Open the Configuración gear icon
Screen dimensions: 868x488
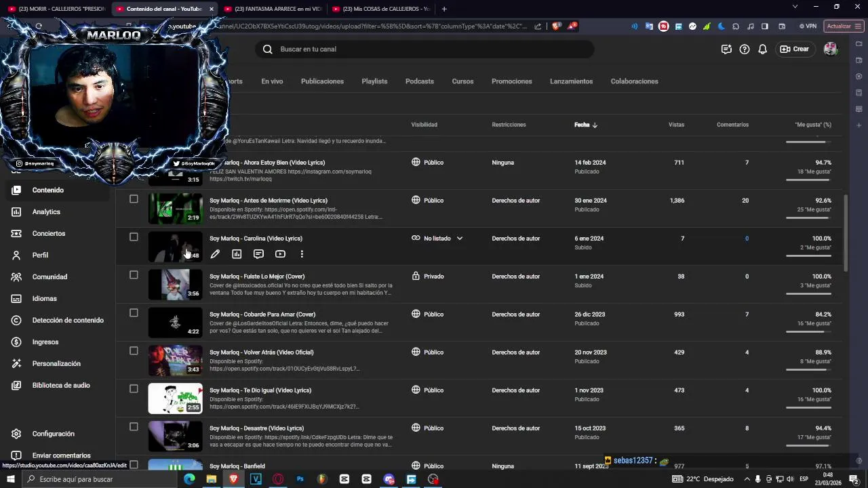click(x=16, y=434)
